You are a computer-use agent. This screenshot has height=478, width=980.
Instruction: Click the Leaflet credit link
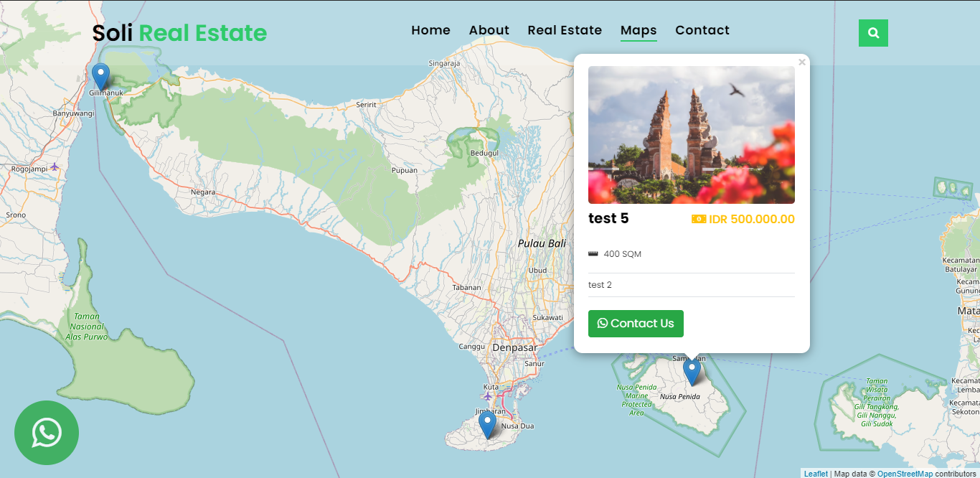click(815, 473)
